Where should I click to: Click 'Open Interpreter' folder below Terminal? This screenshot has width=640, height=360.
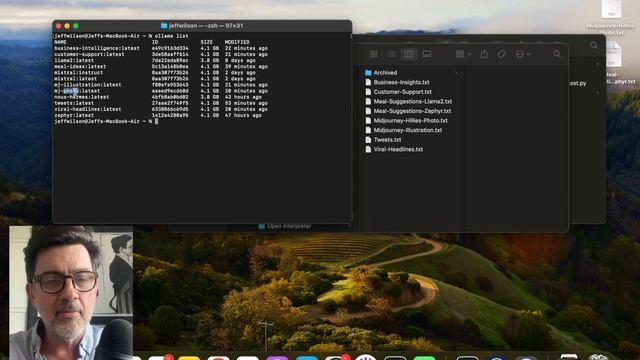click(285, 226)
